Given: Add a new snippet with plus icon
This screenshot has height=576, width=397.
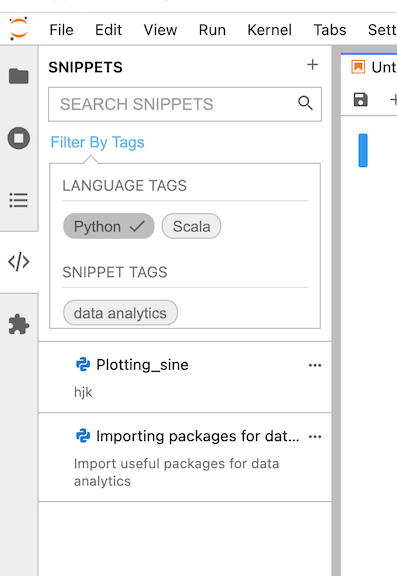Looking at the screenshot, I should point(313,65).
